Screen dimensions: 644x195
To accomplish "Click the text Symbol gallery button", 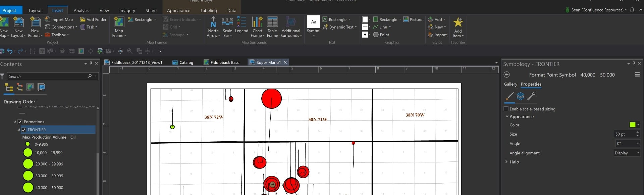I will coord(314,26).
